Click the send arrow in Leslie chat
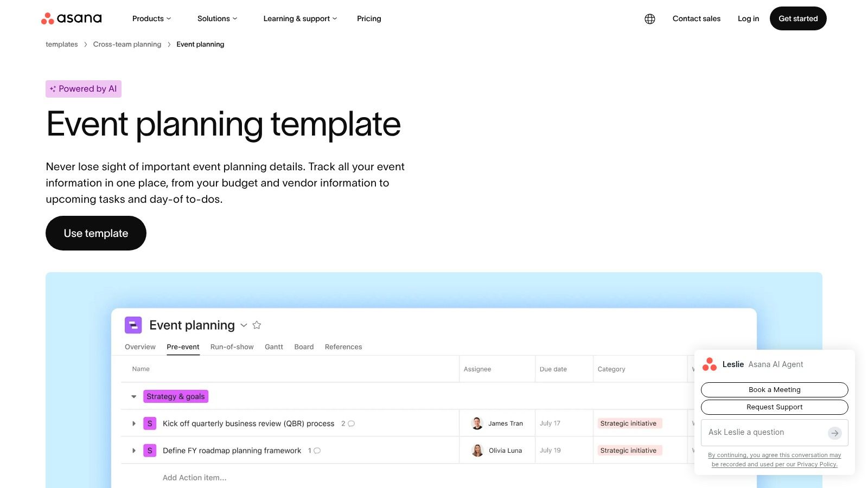Screen dimensions: 868x488 835,433
